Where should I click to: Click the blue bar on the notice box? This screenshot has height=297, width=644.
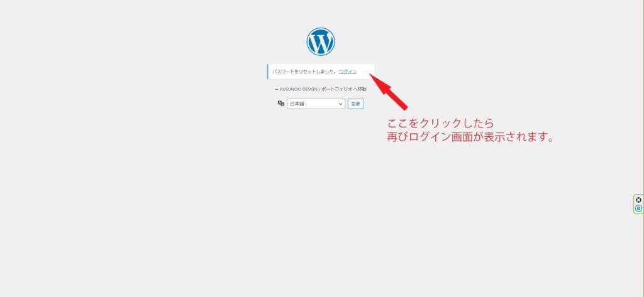[x=268, y=72]
